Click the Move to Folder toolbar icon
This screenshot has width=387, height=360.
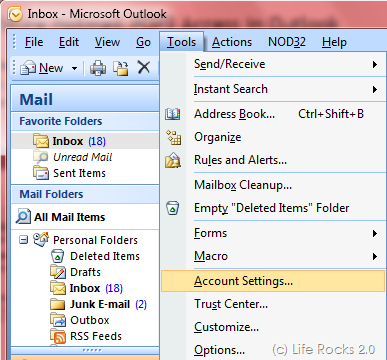pyautogui.click(x=121, y=68)
